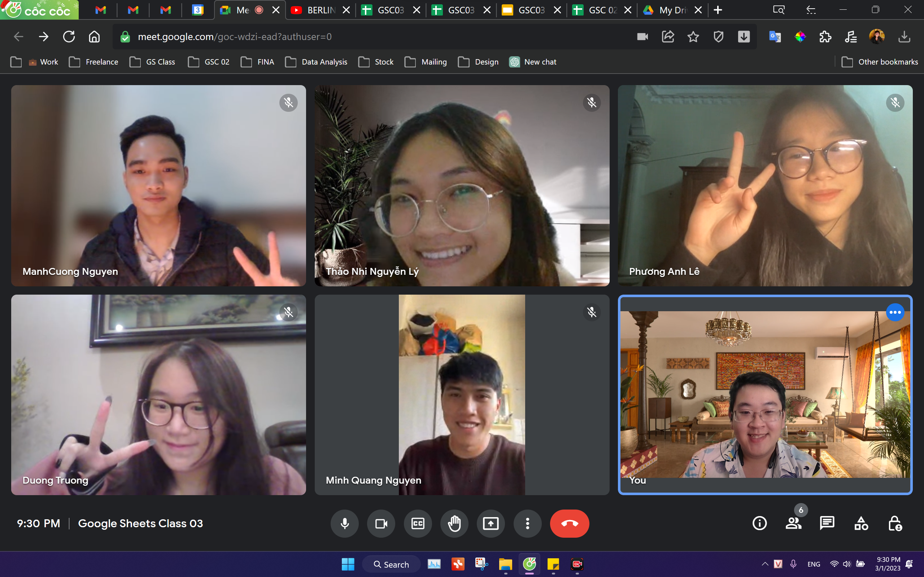This screenshot has height=577, width=924.
Task: Show the participants list
Action: point(793,523)
